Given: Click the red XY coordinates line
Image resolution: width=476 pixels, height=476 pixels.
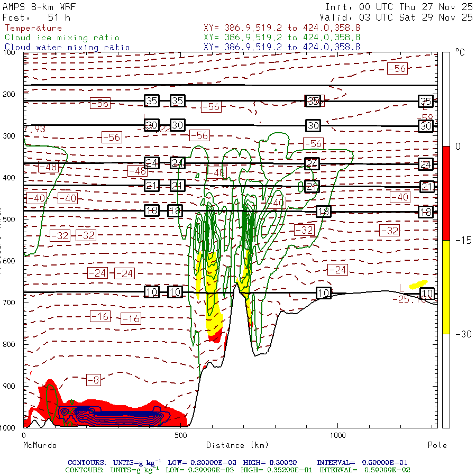Looking at the screenshot, I should point(282,28).
